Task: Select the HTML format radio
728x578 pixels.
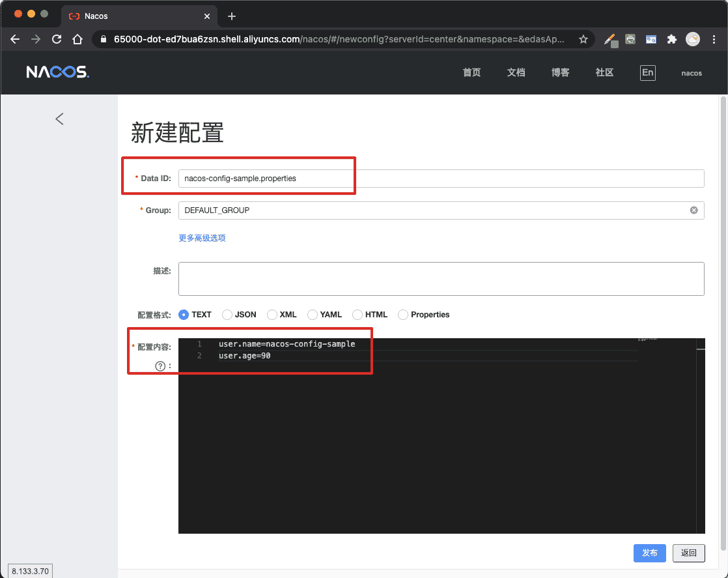Action: [357, 315]
